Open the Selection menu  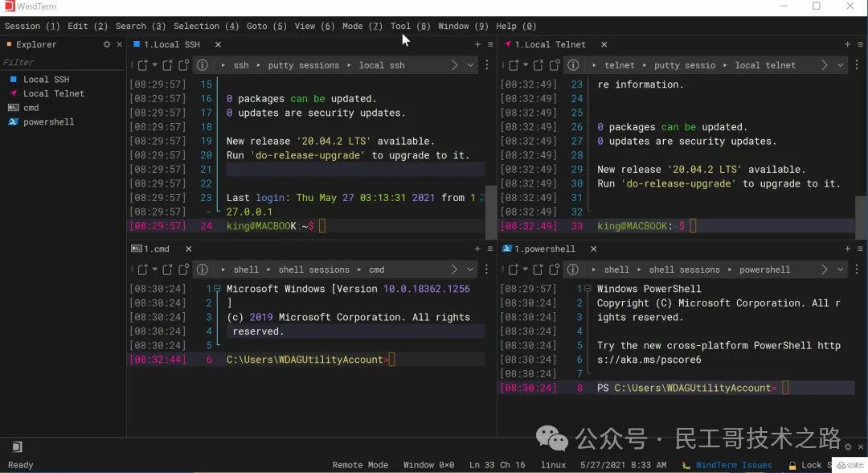pyautogui.click(x=206, y=26)
